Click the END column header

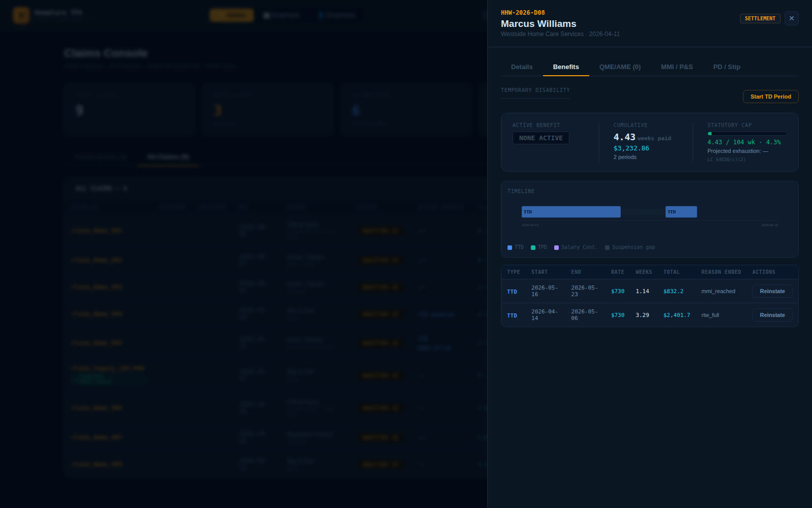(x=576, y=272)
